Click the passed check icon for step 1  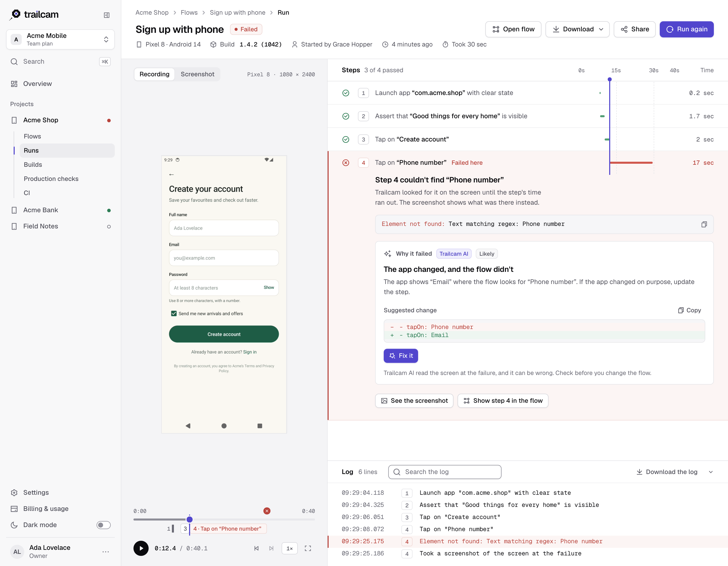coord(346,93)
